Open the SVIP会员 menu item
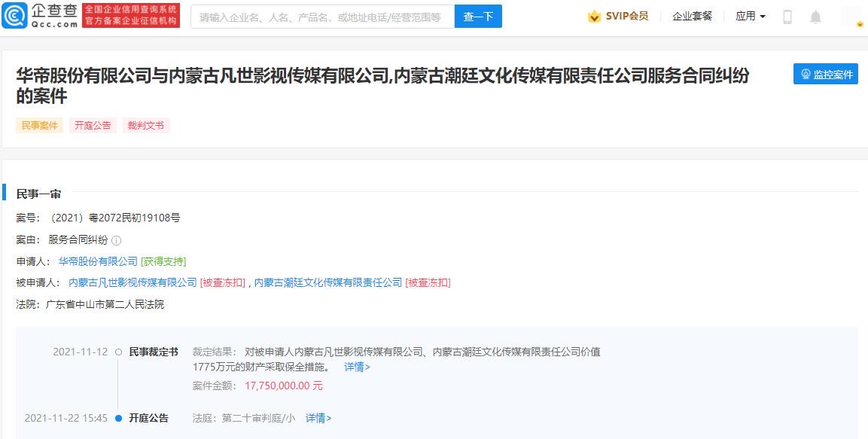This screenshot has width=868, height=439. point(626,16)
